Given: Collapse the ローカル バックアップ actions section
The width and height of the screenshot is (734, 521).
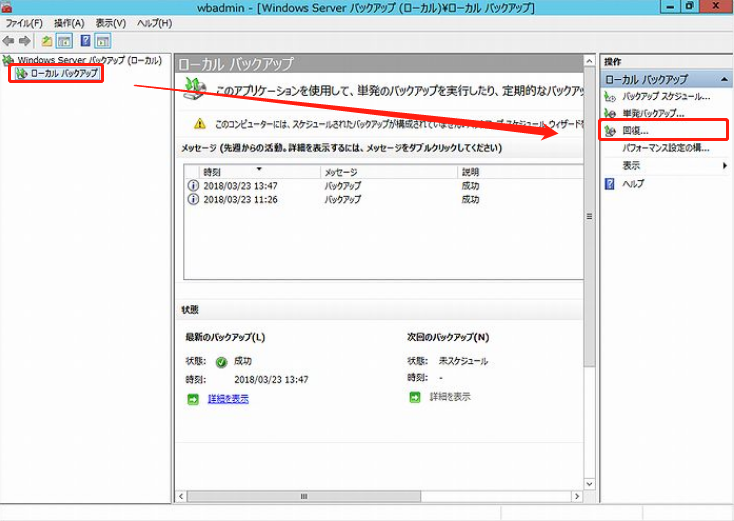Looking at the screenshot, I should click(x=724, y=80).
